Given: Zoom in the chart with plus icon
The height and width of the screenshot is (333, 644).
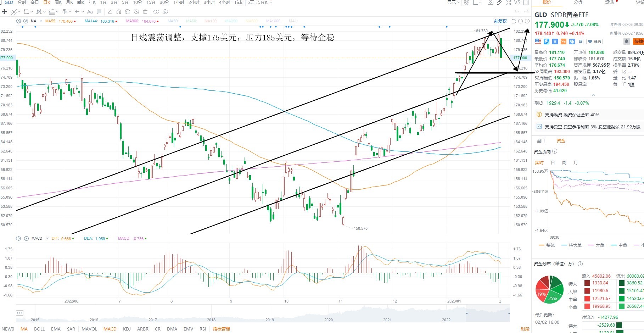Looking at the screenshot, I should pyautogui.click(x=527, y=21).
